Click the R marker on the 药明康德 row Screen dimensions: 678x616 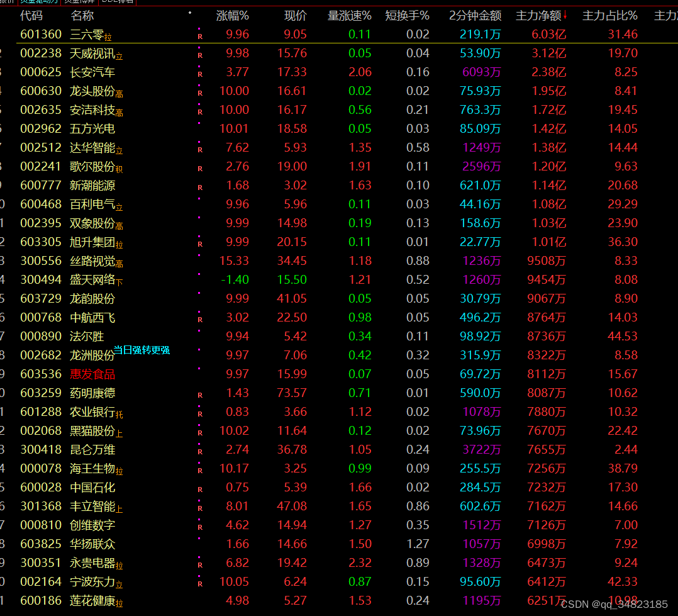click(x=200, y=395)
